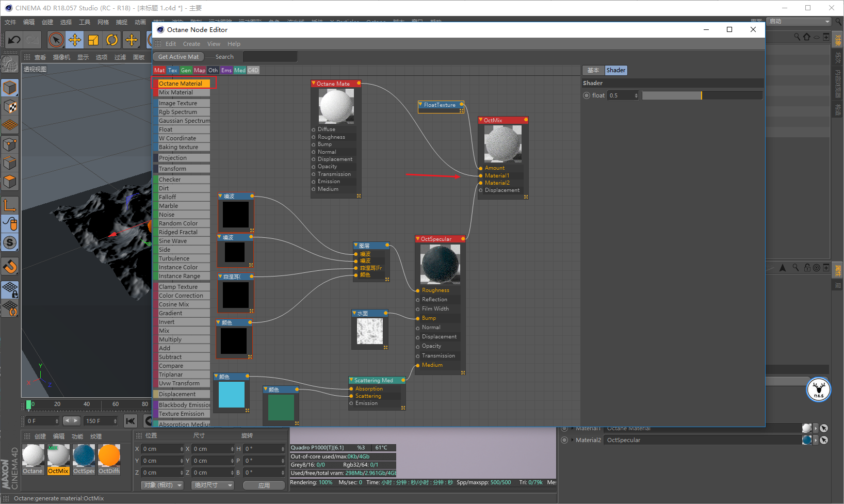The width and height of the screenshot is (844, 504).
Task: Toggle the Oth node filter
Action: (213, 70)
